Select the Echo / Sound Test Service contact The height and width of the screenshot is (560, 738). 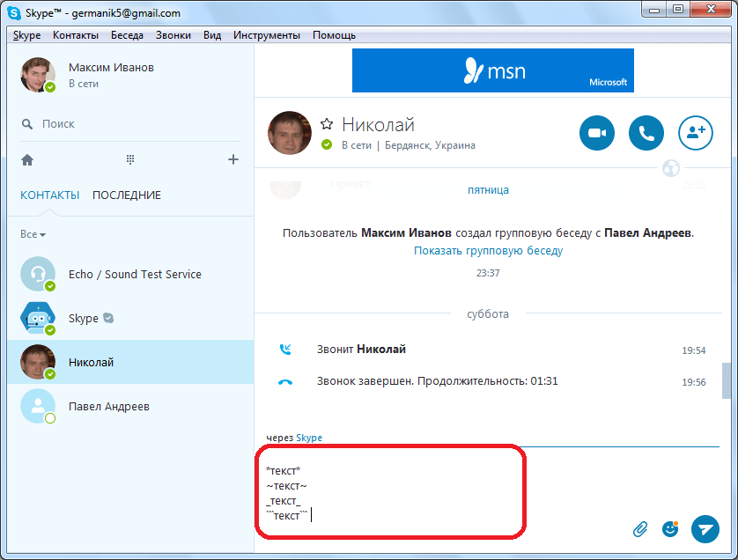(x=130, y=274)
